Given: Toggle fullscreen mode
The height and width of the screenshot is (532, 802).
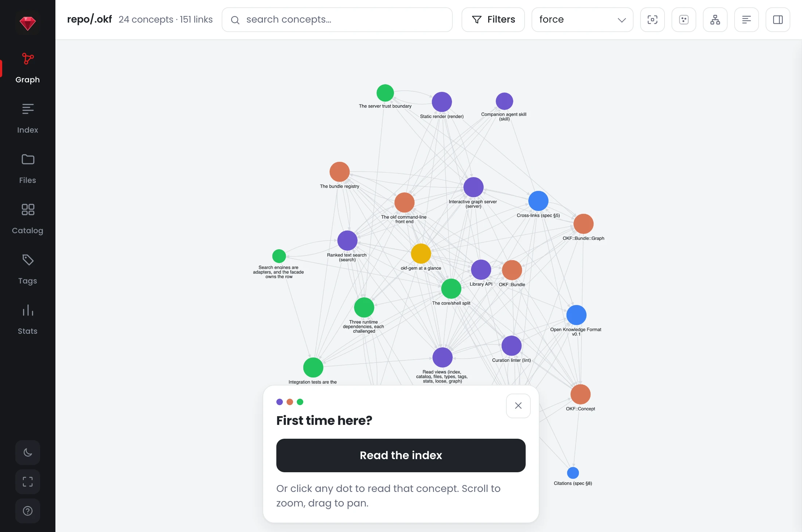Looking at the screenshot, I should pos(28,482).
